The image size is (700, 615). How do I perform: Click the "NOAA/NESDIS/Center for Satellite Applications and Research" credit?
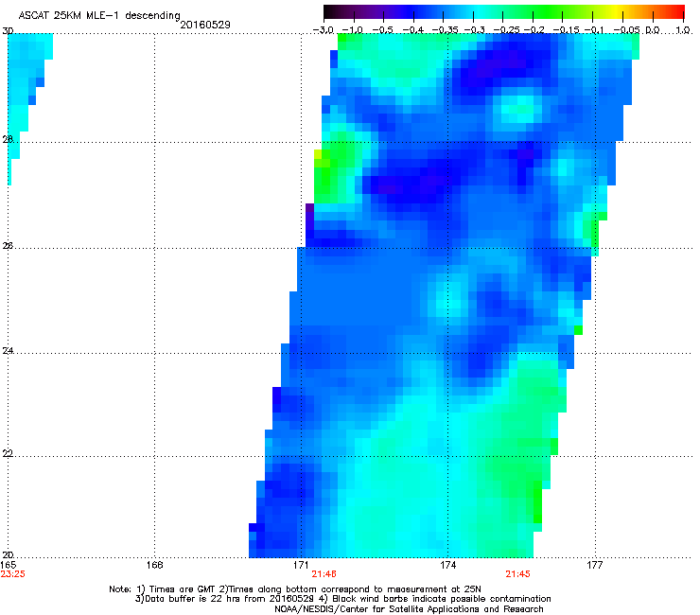tap(409, 609)
